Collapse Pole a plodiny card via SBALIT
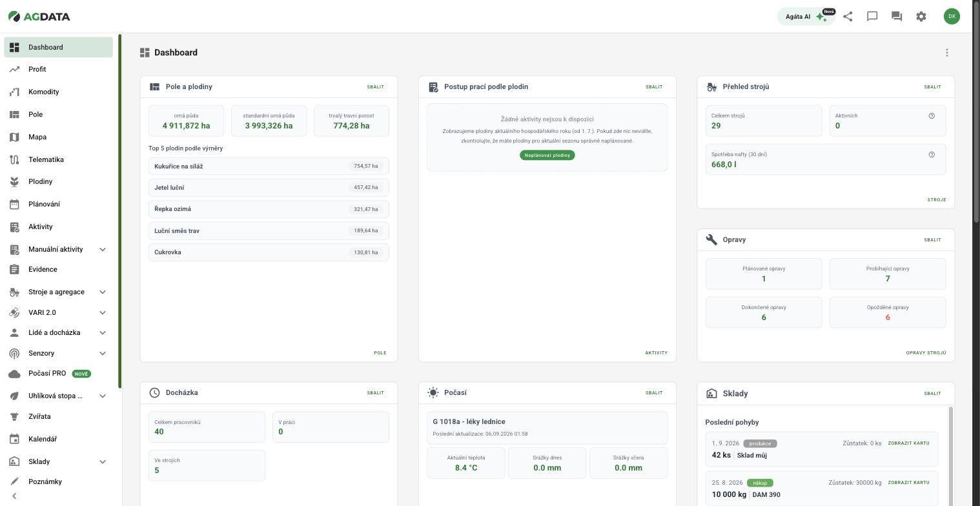 tap(375, 86)
